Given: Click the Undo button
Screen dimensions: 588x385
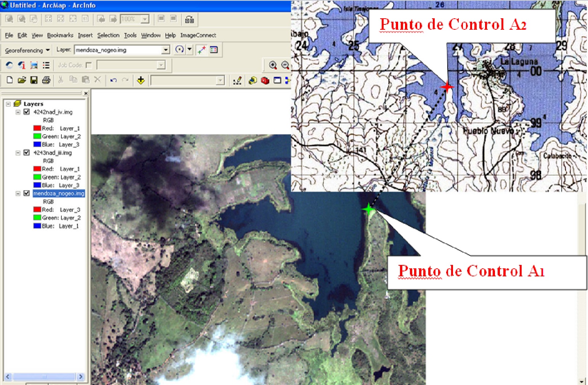Looking at the screenshot, I should click(x=113, y=80).
